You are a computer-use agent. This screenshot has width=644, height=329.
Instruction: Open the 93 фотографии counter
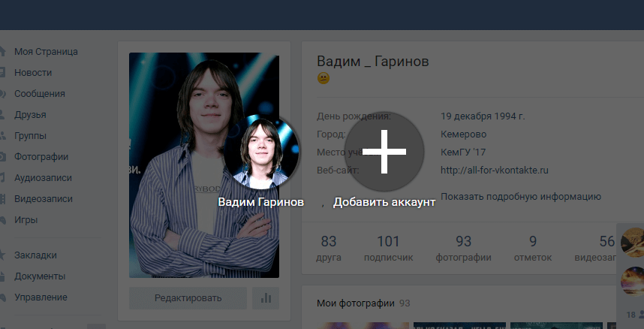point(463,248)
